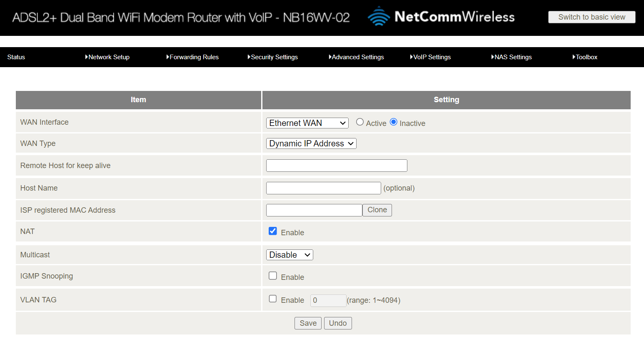Expand the WAN Interface dropdown
This screenshot has width=644, height=347.
(307, 123)
